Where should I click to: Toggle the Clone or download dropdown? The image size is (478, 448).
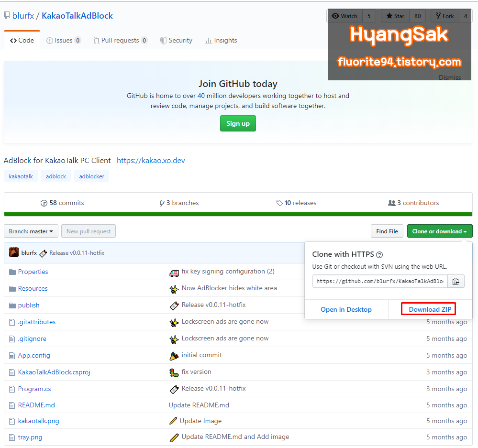click(440, 231)
